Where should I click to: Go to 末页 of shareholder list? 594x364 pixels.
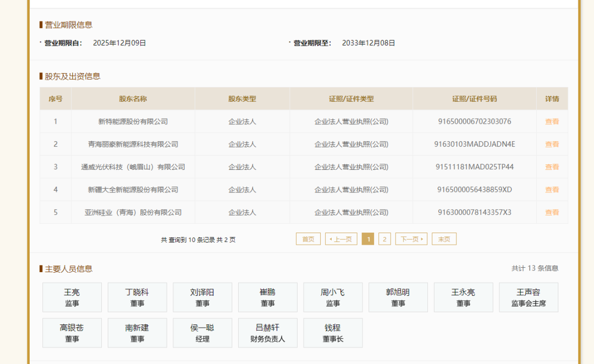click(444, 239)
